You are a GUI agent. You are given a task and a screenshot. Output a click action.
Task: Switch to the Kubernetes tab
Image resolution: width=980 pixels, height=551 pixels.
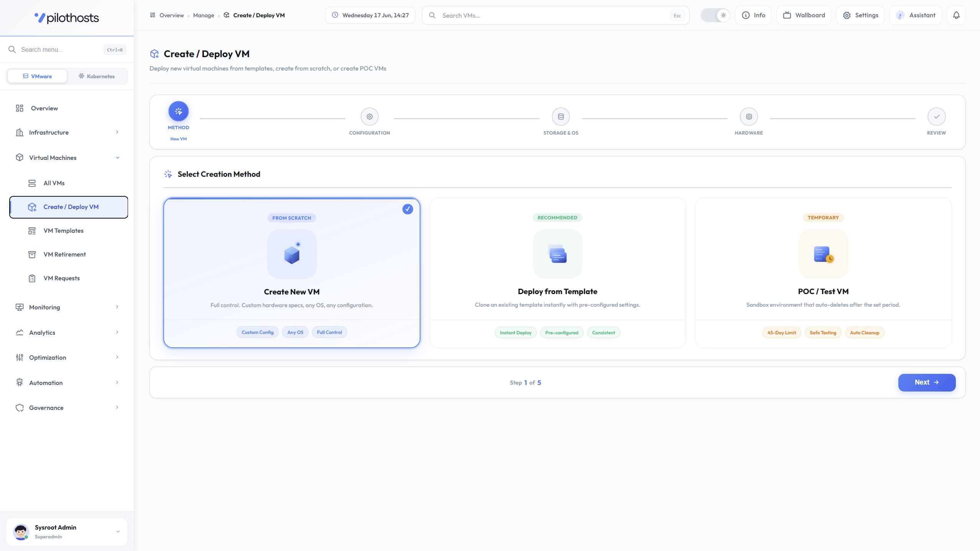coord(97,76)
